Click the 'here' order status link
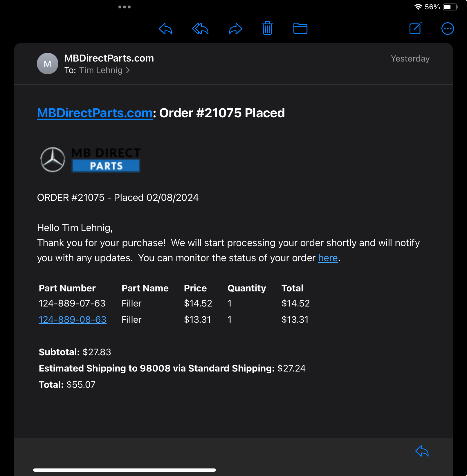467x476 pixels. 328,258
